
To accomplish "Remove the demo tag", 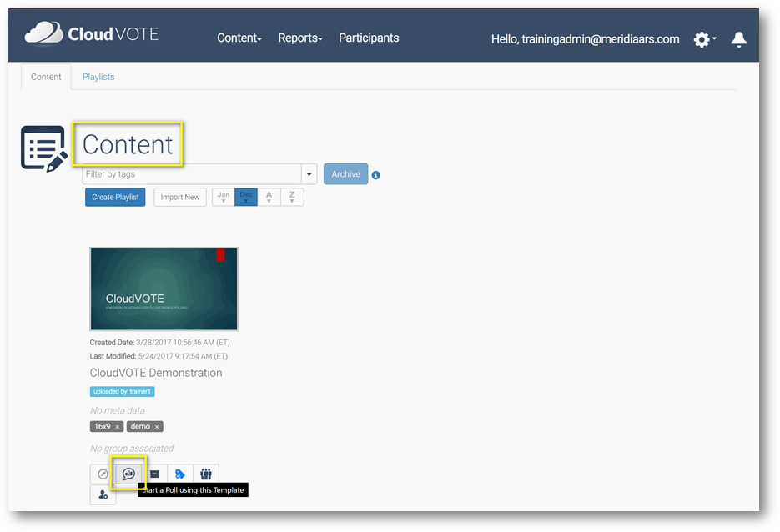I will point(157,427).
